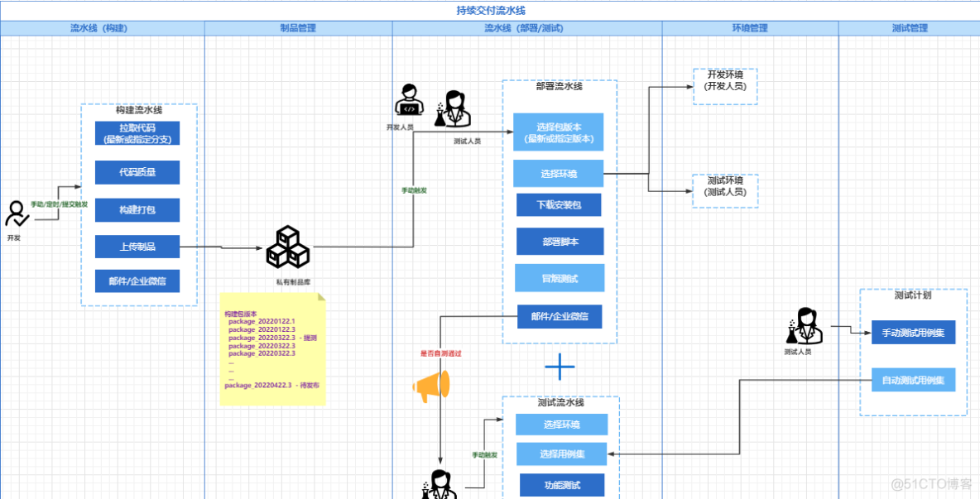Click the 制品管理 swimlane header
This screenshot has height=499, width=980.
[x=298, y=28]
